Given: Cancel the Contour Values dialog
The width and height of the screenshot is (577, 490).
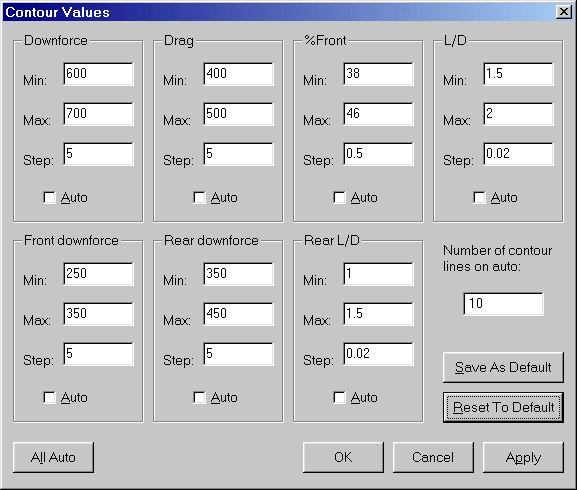Looking at the screenshot, I should [x=433, y=458].
